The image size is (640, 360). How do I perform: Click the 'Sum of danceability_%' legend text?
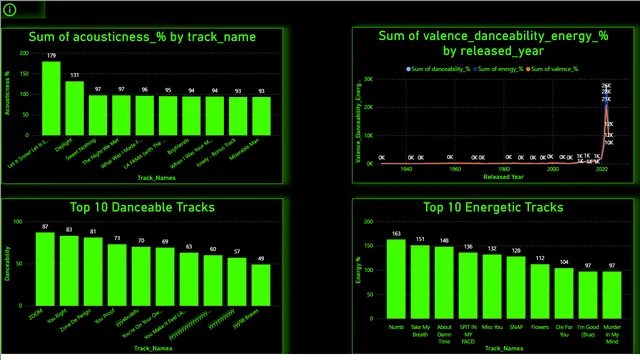[x=441, y=69]
